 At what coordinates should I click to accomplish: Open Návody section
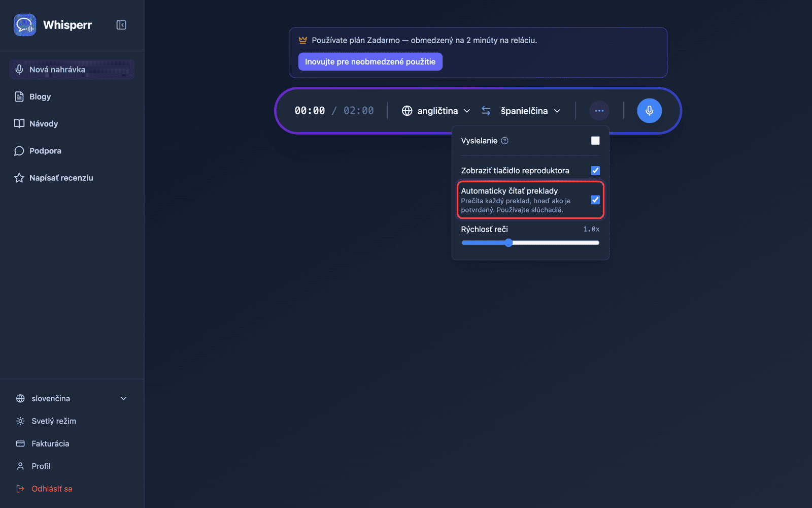point(72,123)
